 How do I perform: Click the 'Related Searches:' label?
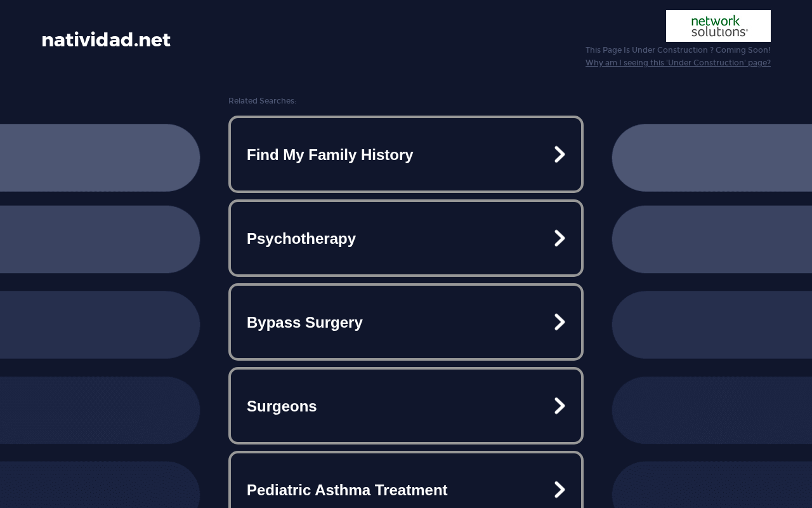tap(262, 101)
